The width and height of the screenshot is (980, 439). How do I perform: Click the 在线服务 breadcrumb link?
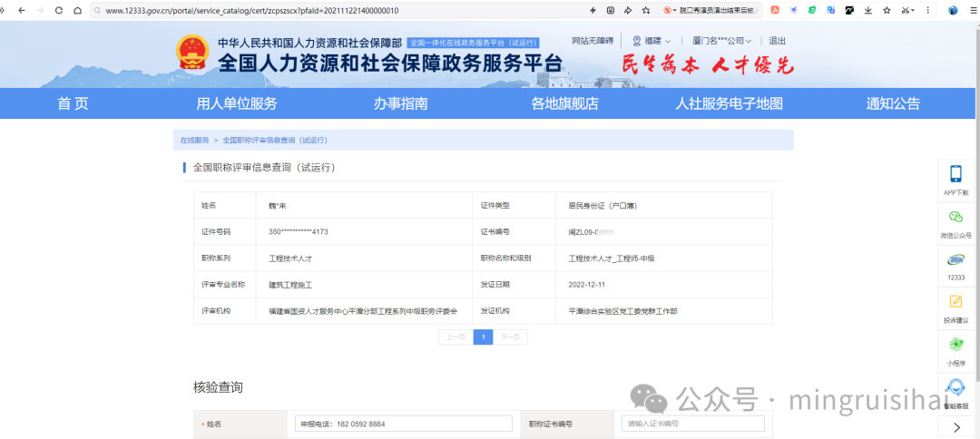point(194,141)
